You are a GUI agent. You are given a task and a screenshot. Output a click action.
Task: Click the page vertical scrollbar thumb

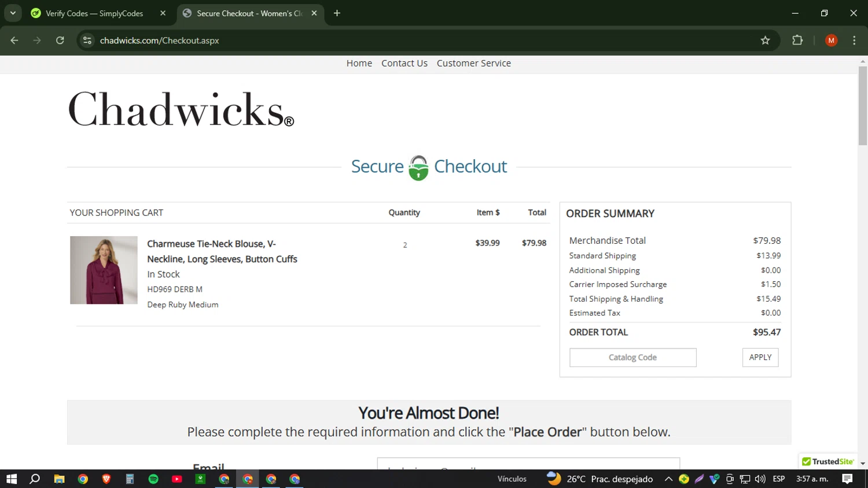pyautogui.click(x=863, y=105)
